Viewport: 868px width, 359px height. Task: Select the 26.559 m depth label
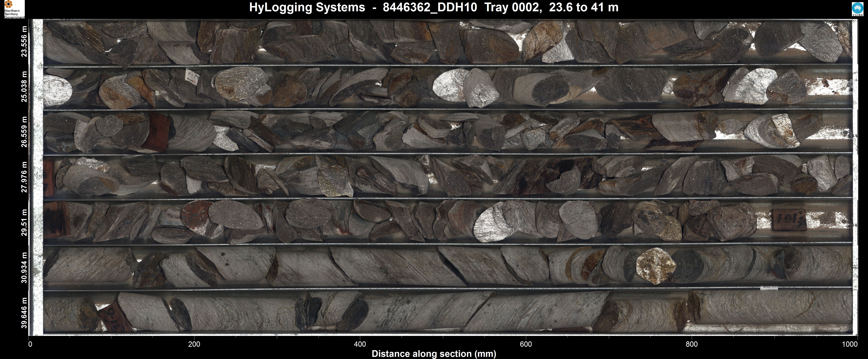coord(24,132)
